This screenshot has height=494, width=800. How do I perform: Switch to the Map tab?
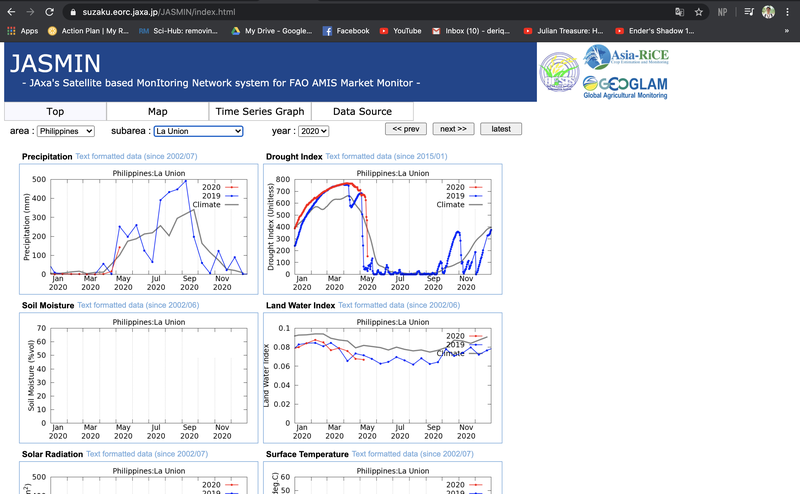point(157,112)
